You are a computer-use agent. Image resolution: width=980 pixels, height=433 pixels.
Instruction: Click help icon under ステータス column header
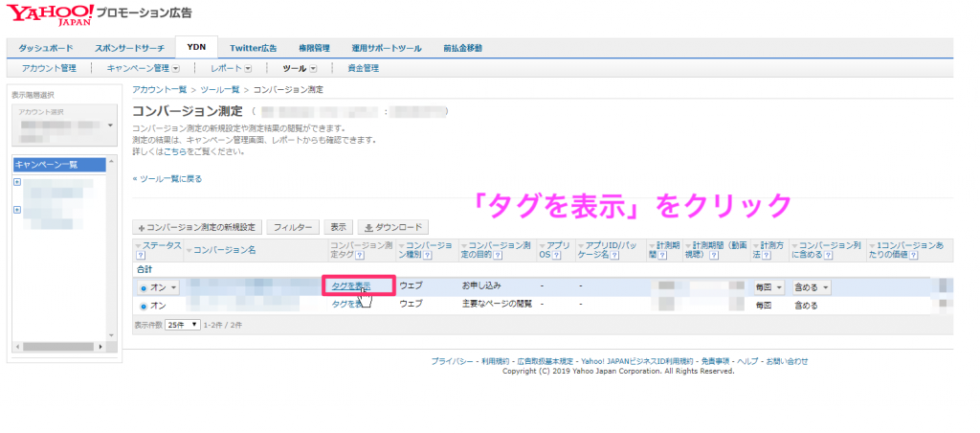(140, 255)
